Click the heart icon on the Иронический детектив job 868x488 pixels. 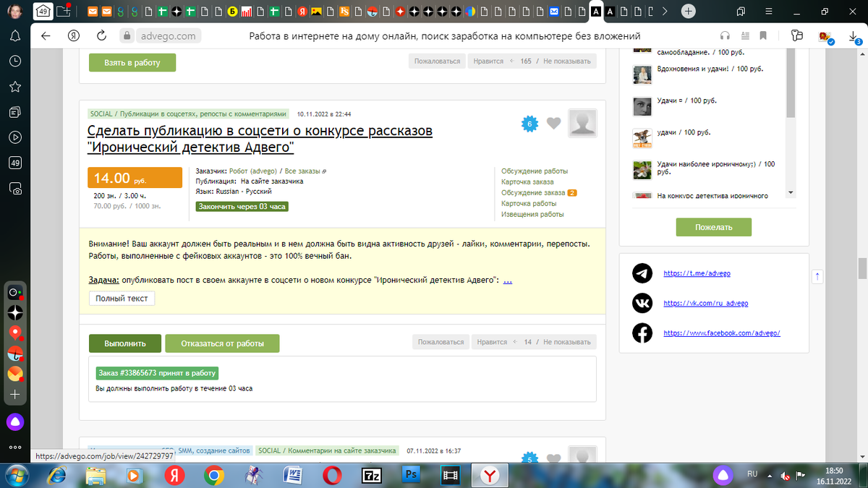tap(553, 124)
